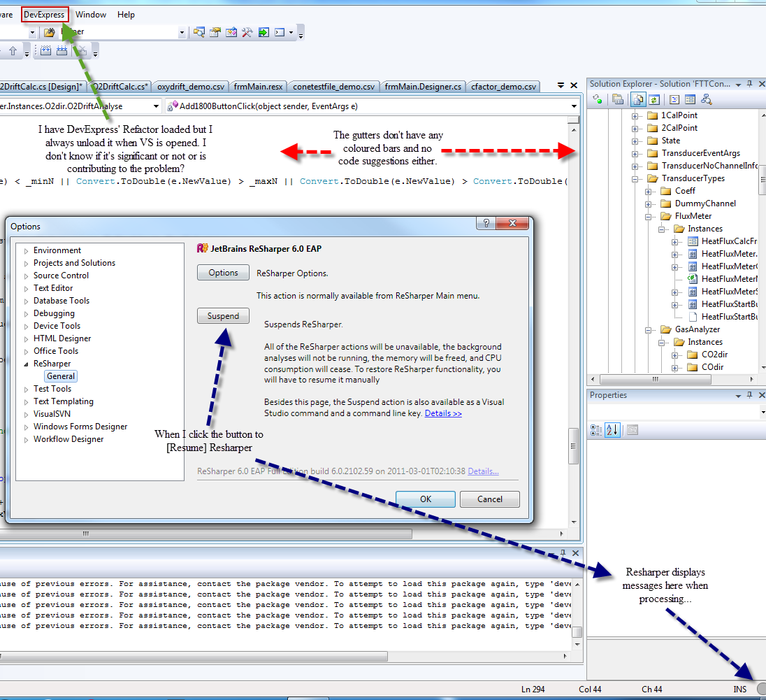Collapse the GasAnalyzer folder in Solution Explorer
This screenshot has width=766, height=700.
pos(648,330)
